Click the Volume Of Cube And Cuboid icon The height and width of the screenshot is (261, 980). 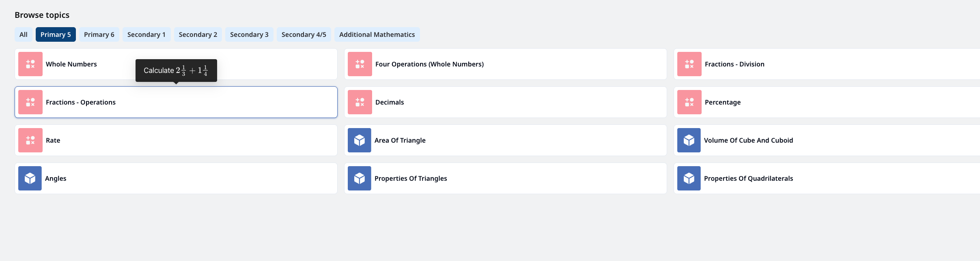pos(689,140)
